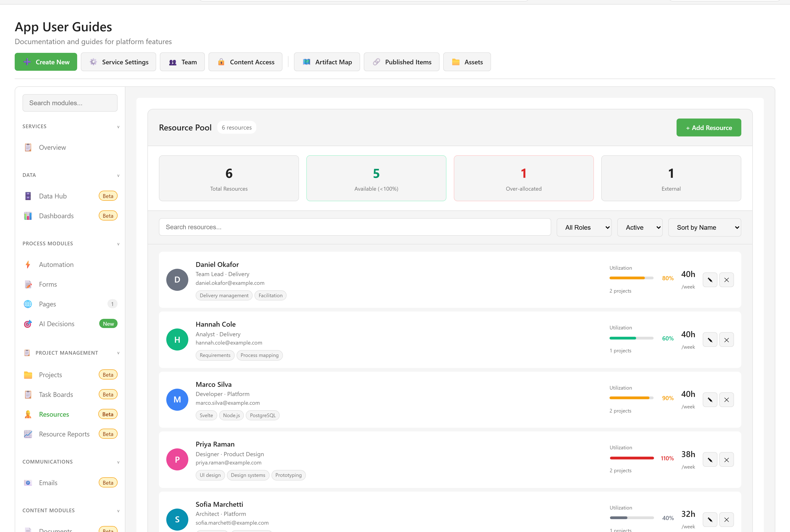Open the Published Items tab

pos(402,62)
